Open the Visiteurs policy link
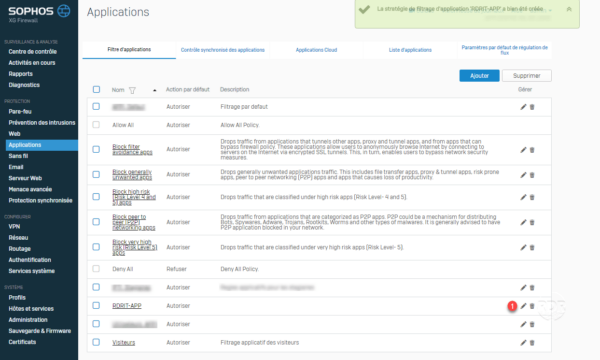 pos(124,342)
